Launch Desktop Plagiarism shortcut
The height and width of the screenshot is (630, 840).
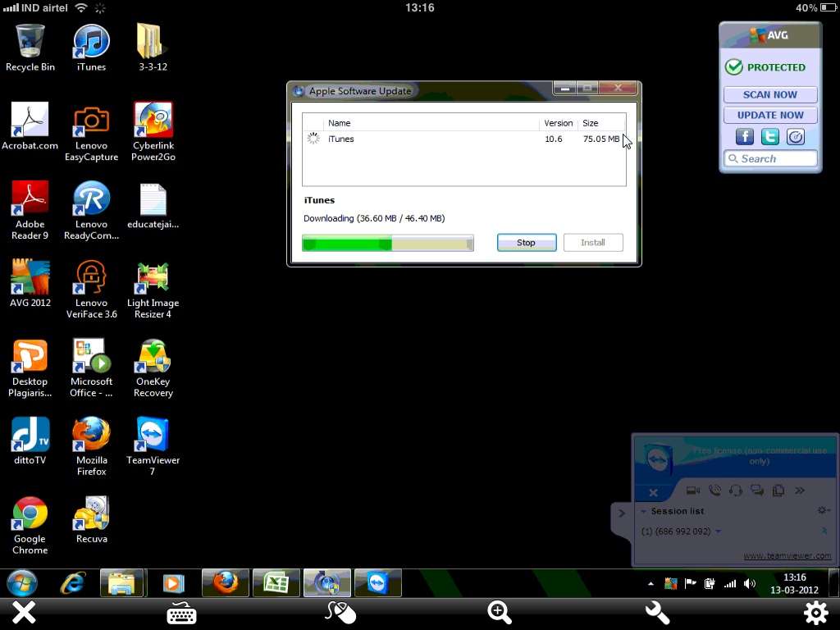30,367
